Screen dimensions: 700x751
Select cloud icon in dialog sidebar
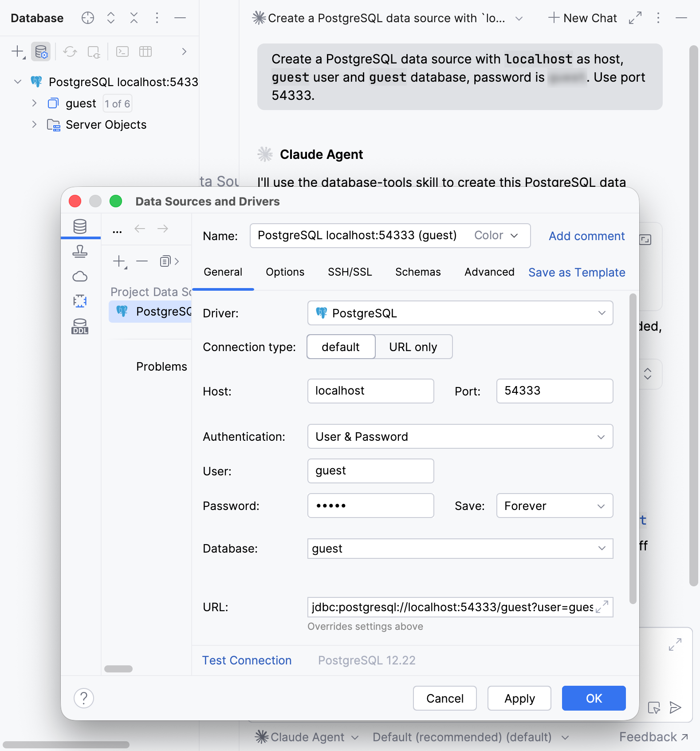pos(80,277)
